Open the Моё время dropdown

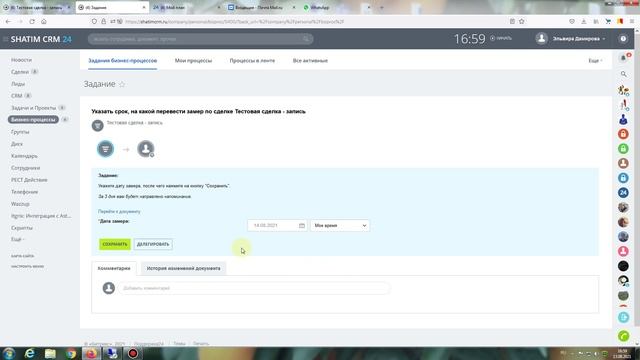coord(340,225)
